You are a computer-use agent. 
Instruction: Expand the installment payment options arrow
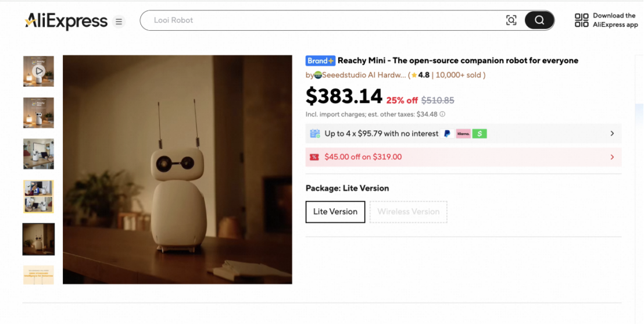[612, 134]
